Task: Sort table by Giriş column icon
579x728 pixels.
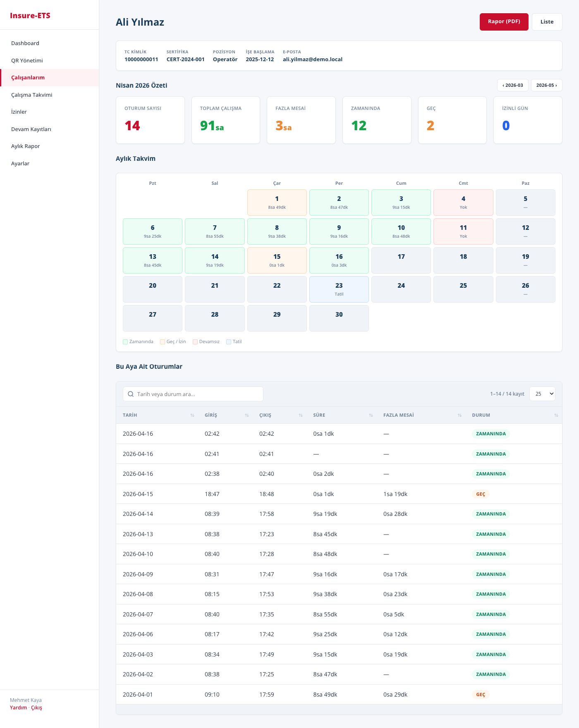Action: [247, 415]
